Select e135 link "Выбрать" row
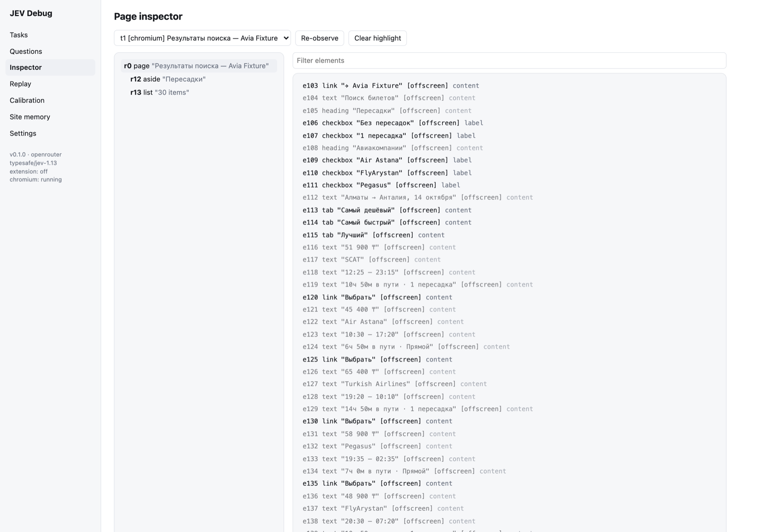The height and width of the screenshot is (532, 766). coord(509,484)
